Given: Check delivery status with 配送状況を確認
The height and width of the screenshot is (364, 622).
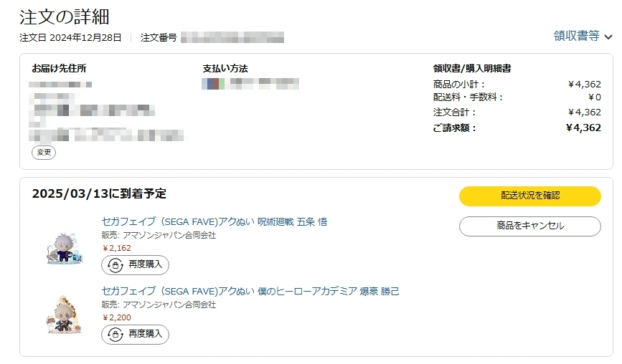Looking at the screenshot, I should point(530,196).
